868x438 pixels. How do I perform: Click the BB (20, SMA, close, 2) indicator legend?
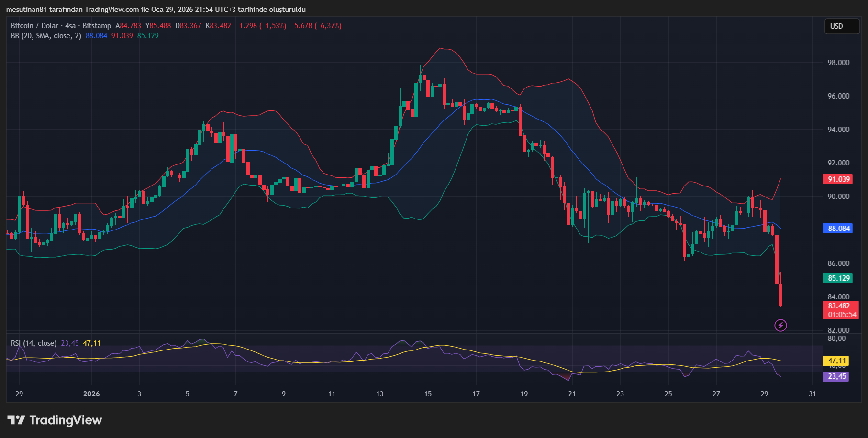coord(45,35)
